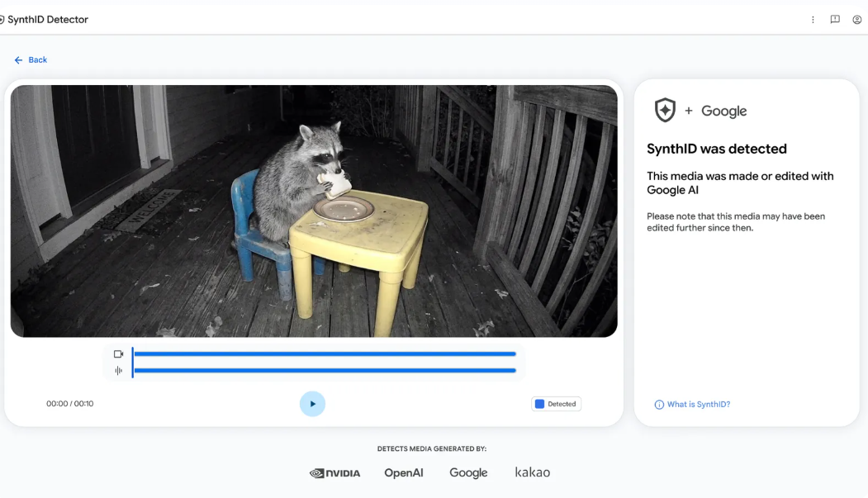Image resolution: width=868 pixels, height=498 pixels.
Task: Go back using the Back link
Action: 31,59
